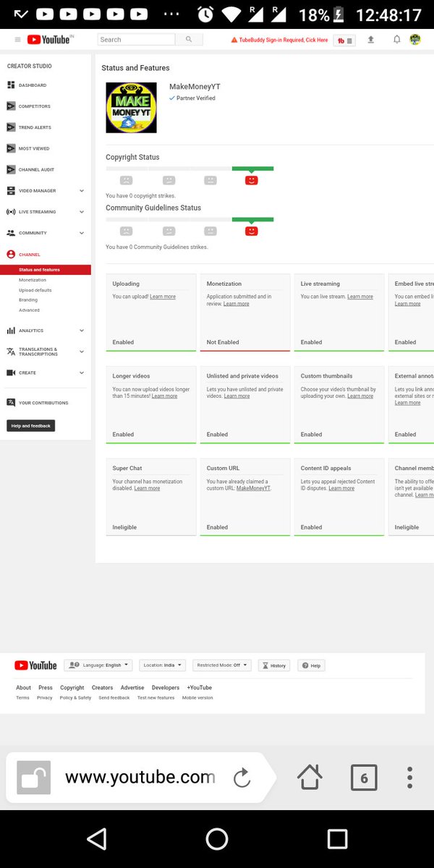434x868 pixels.
Task: Open the notifications bell
Action: click(396, 40)
